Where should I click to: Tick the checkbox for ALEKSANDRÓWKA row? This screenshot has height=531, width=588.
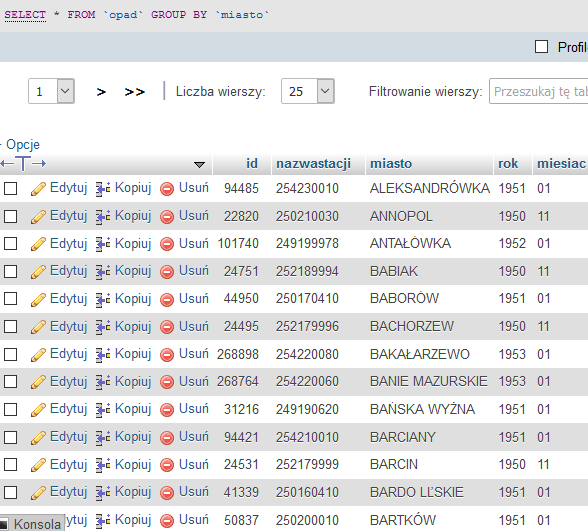[x=10, y=188]
